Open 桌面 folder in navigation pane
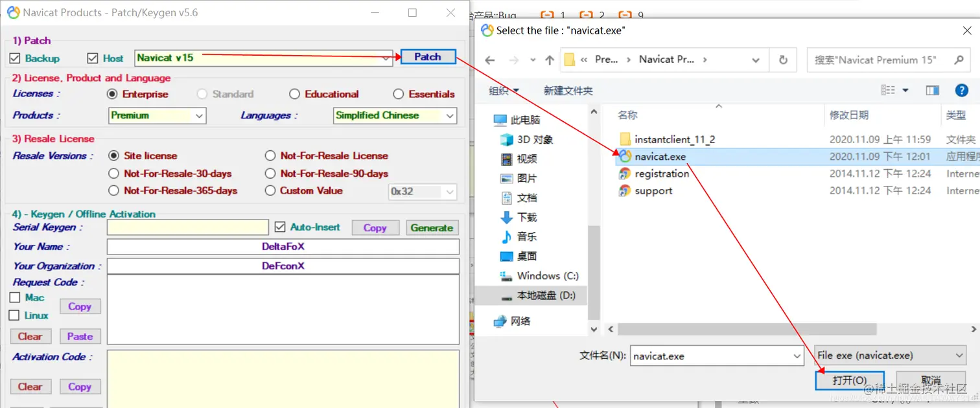Image resolution: width=980 pixels, height=408 pixels. [519, 256]
